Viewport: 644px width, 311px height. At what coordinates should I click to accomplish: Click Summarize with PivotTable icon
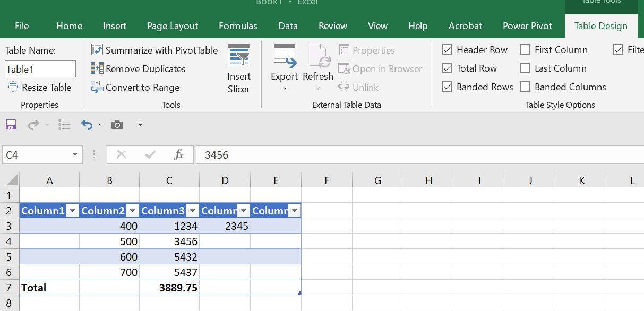coord(97,50)
